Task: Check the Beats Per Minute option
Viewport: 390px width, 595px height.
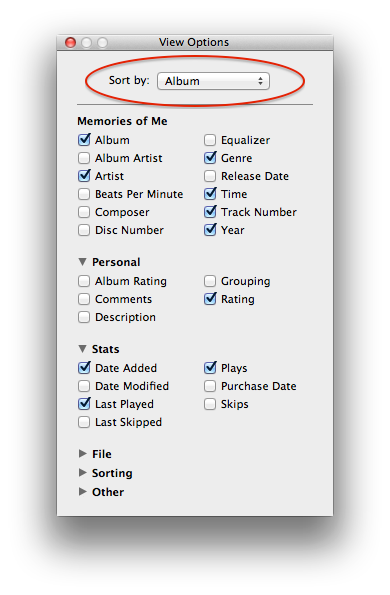Action: click(84, 194)
